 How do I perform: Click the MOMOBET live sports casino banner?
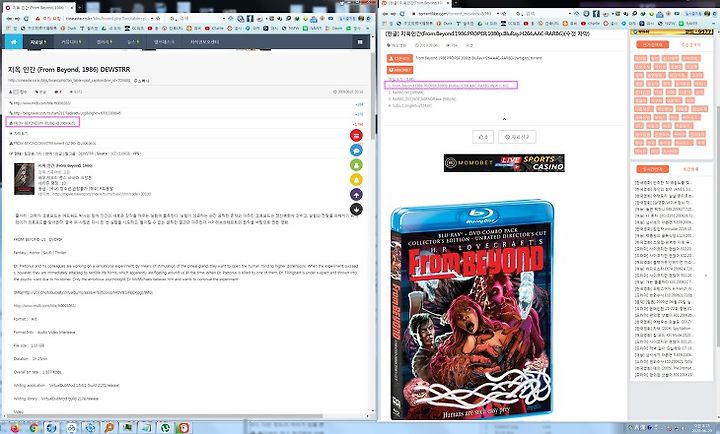pos(504,163)
